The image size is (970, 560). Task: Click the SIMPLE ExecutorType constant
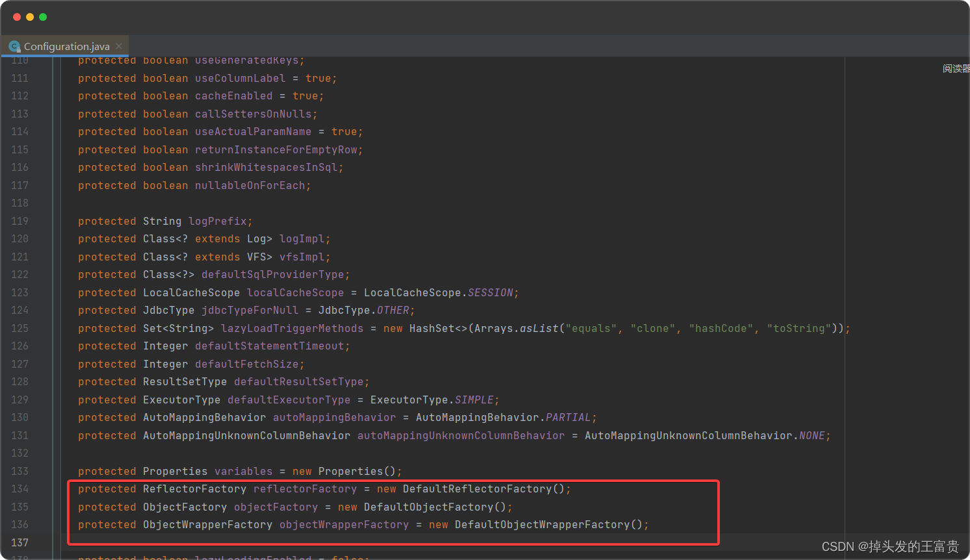(474, 400)
